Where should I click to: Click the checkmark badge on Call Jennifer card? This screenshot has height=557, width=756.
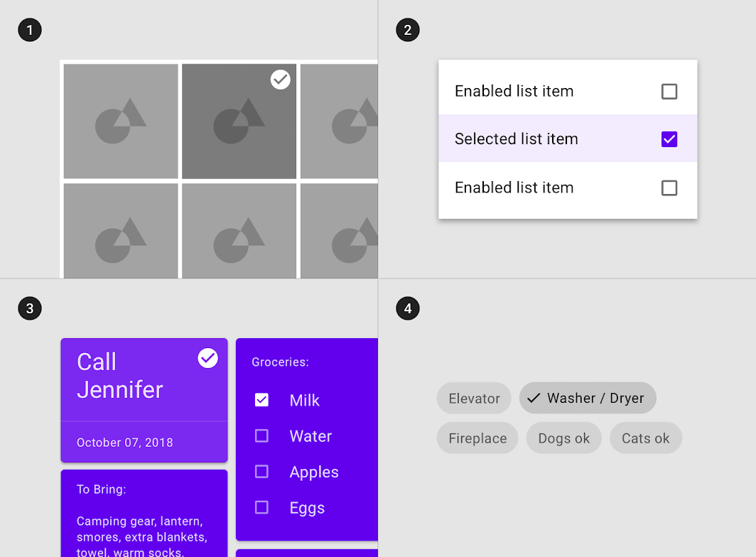(207, 358)
